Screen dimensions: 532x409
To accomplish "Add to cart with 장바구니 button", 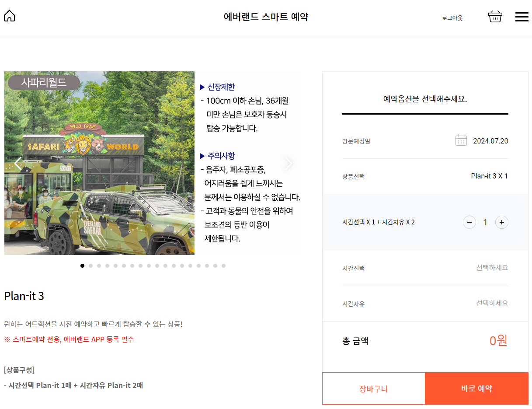I will (x=374, y=388).
